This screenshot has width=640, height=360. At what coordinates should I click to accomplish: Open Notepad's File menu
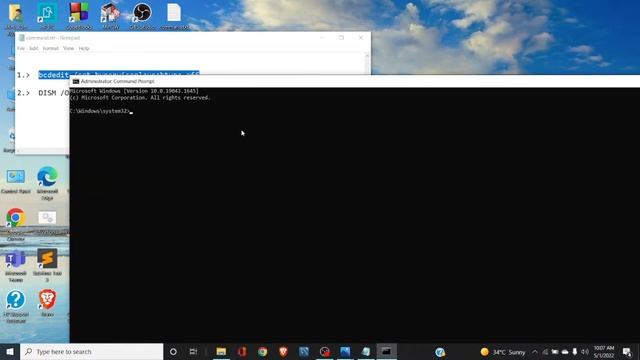coord(21,48)
